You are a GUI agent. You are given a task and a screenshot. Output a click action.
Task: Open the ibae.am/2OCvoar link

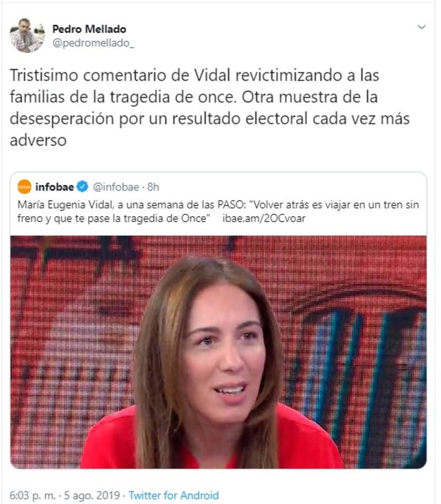263,218
